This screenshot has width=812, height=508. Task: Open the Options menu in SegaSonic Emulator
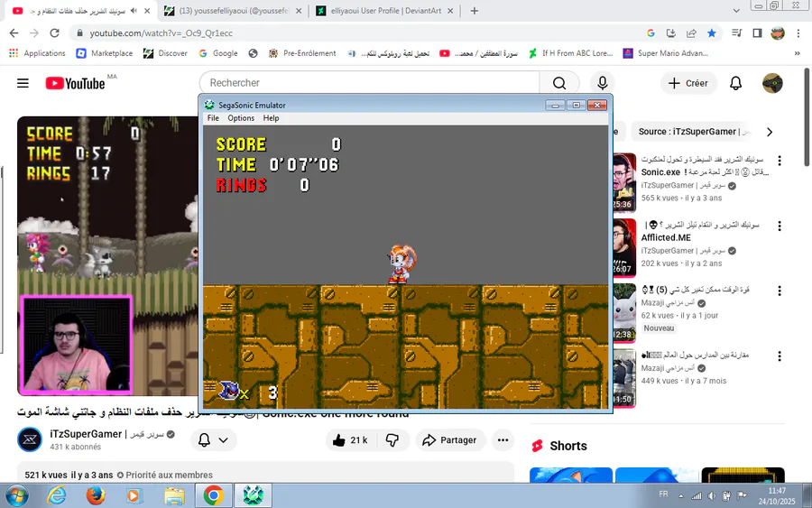click(x=241, y=118)
